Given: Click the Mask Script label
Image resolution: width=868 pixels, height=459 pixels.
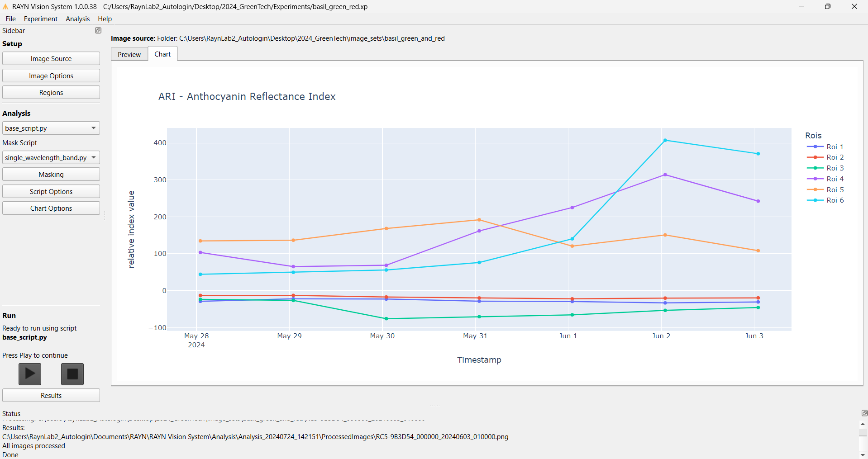Looking at the screenshot, I should pyautogui.click(x=19, y=143).
